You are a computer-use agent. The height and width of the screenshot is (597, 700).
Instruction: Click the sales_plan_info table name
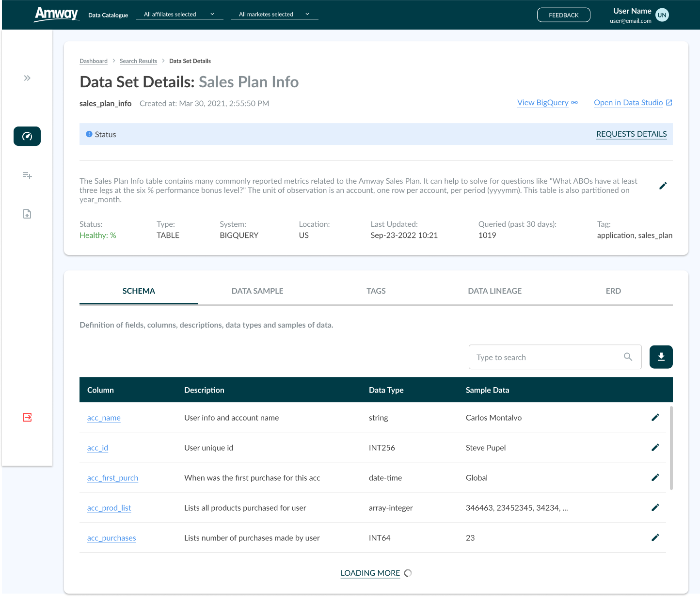click(106, 103)
